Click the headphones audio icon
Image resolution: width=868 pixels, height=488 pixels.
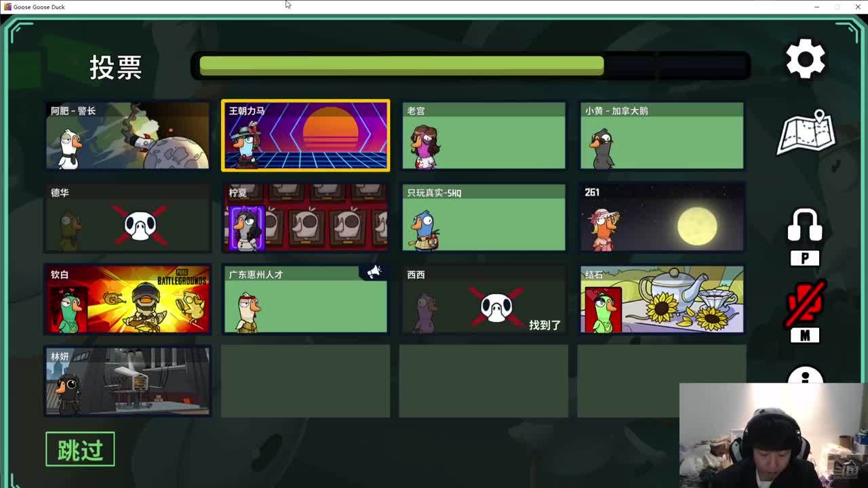pyautogui.click(x=805, y=226)
